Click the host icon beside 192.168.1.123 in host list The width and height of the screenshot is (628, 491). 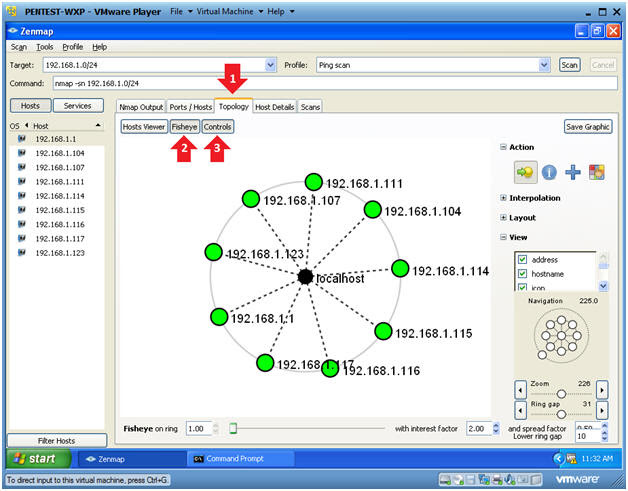(x=22, y=252)
